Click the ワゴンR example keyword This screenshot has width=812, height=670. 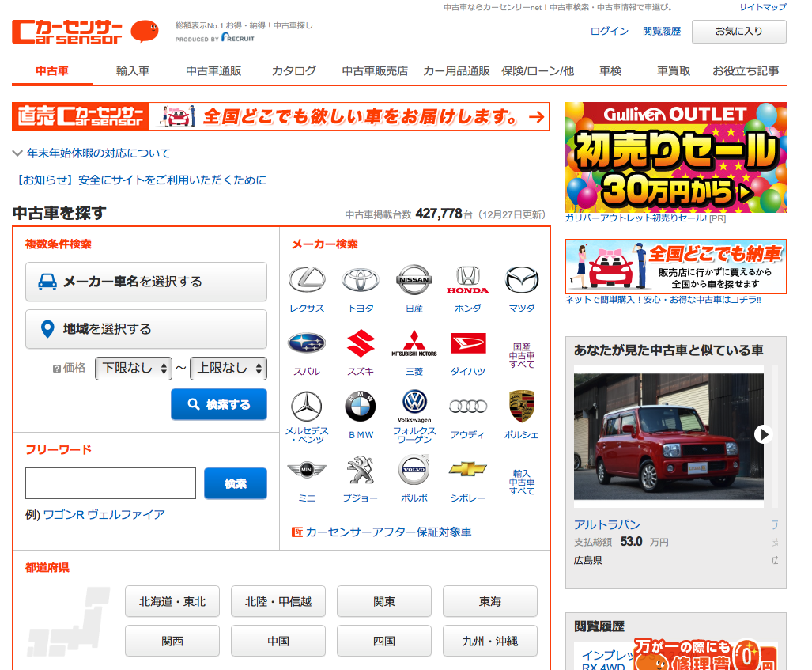(x=63, y=514)
